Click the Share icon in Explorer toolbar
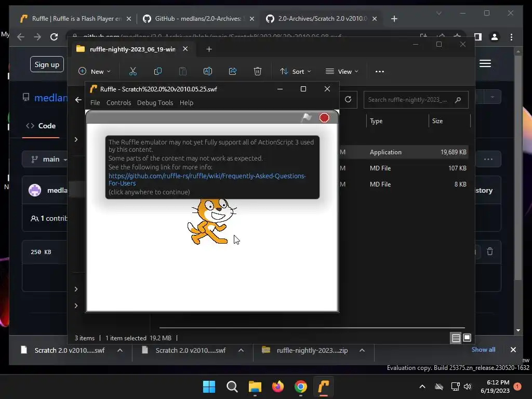Viewport: 532px width, 399px height. click(x=233, y=71)
